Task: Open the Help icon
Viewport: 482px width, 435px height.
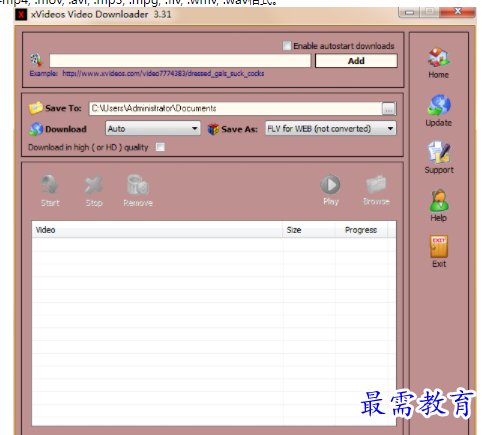Action: [x=439, y=200]
